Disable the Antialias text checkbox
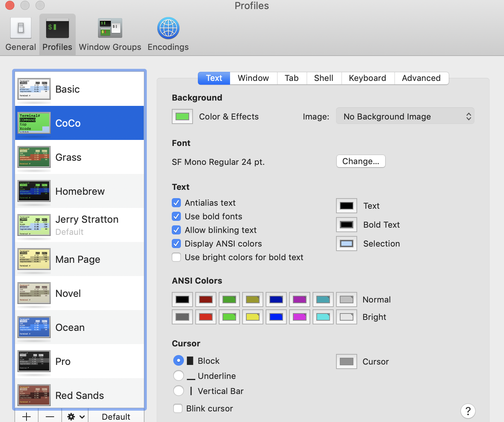Screen dimensions: 504x422 176,203
